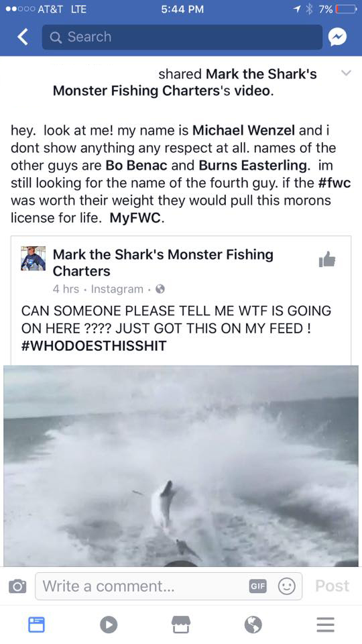Open the Marketplace tab icon
The height and width of the screenshot is (644, 362).
pos(180,625)
